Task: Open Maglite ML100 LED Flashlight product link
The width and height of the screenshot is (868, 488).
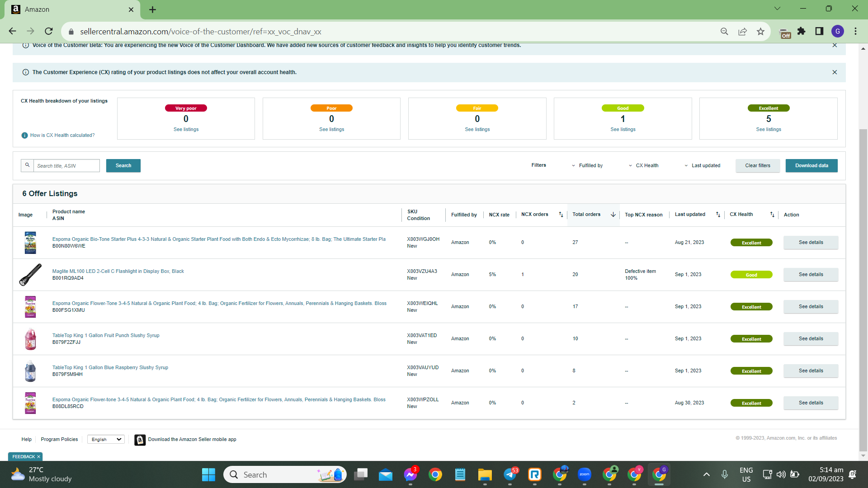Action: click(x=118, y=272)
